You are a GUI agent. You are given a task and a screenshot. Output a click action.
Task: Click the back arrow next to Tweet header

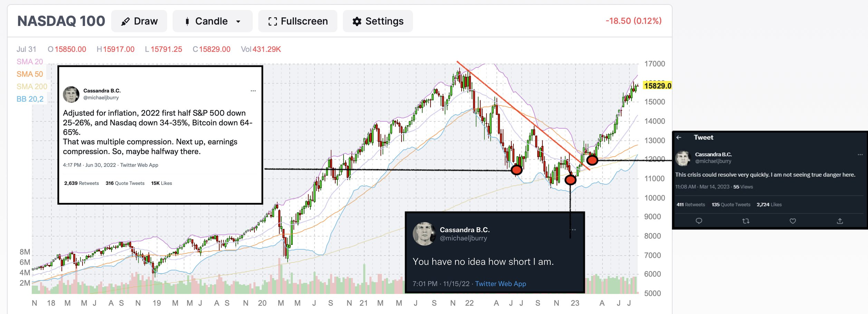coord(679,137)
